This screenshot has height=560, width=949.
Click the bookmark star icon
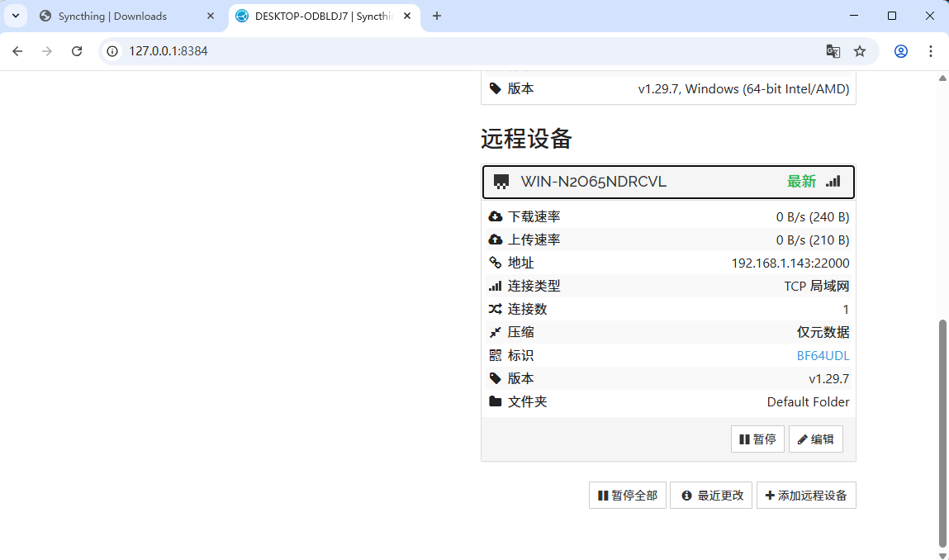(x=860, y=50)
